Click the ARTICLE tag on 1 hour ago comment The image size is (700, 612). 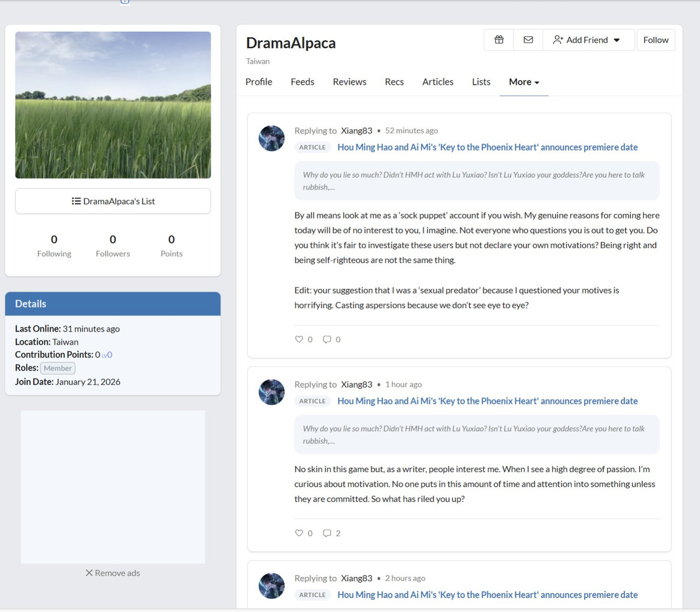(313, 401)
